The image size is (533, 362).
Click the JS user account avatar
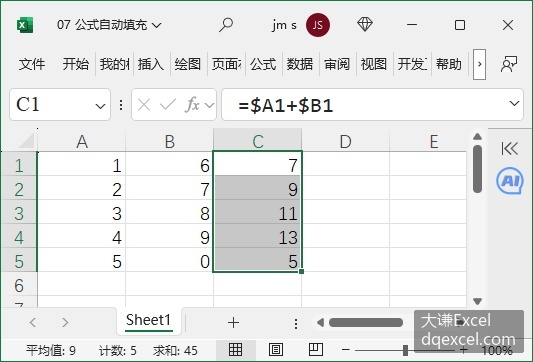[317, 25]
